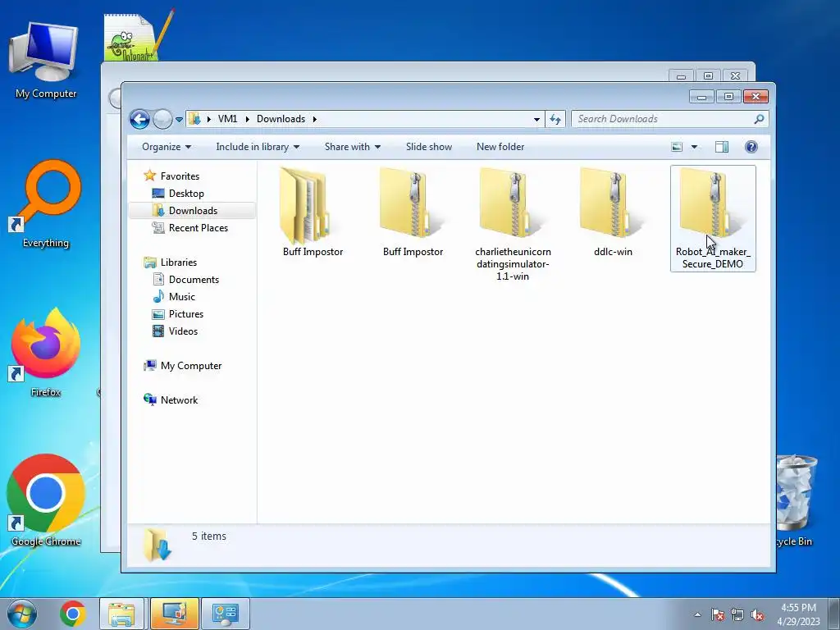Select My Computer desktop icon
Image resolution: width=840 pixels, height=630 pixels.
46,60
